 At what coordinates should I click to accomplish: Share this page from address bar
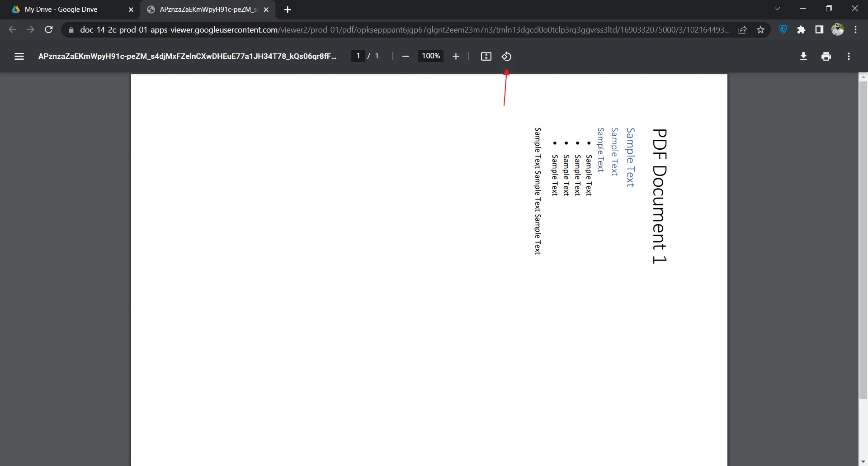(742, 30)
